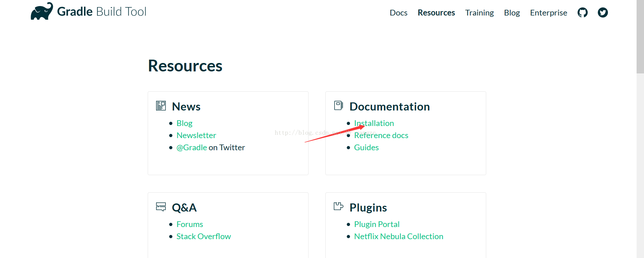Follow the @Gradle Twitter link
Viewport: 644px width, 258px height.
192,148
